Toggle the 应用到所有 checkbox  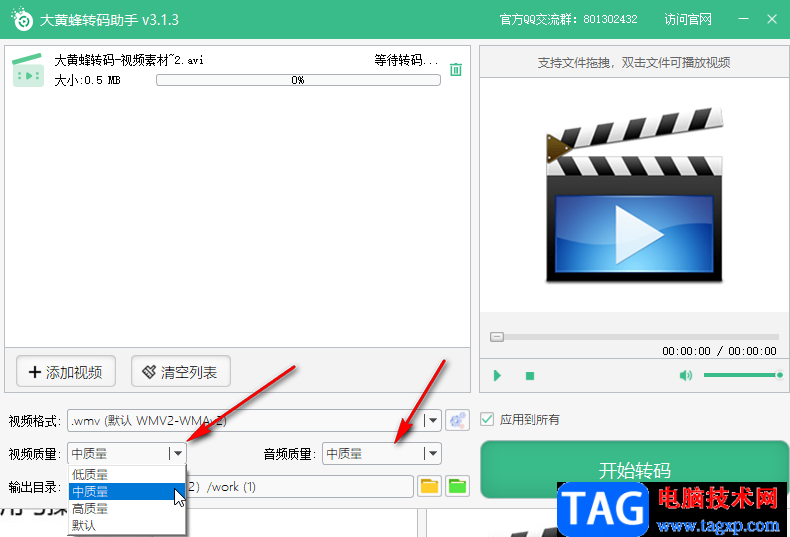point(487,419)
